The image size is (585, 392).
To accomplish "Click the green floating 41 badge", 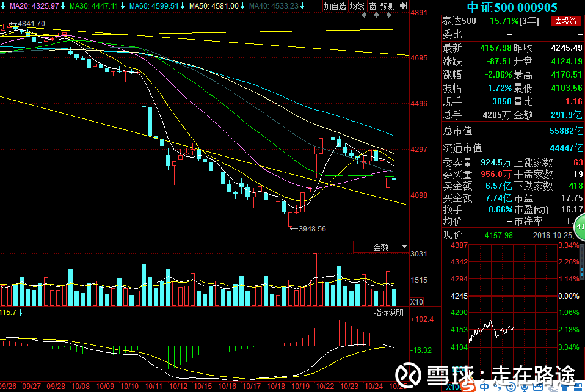I will (x=580, y=227).
